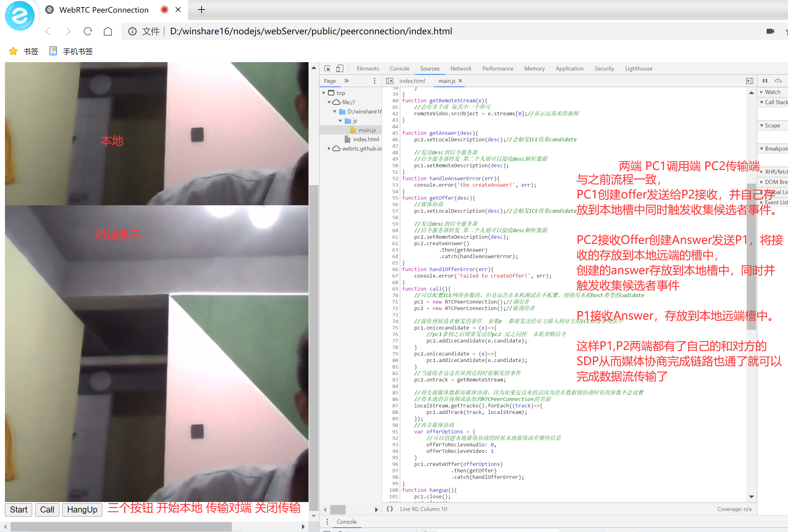Collapse the js folder in the file tree

pyautogui.click(x=340, y=121)
